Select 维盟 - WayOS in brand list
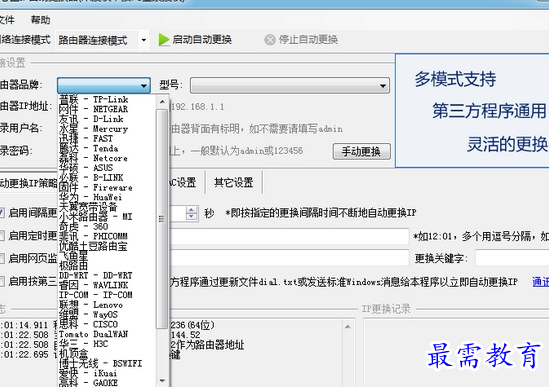This screenshot has width=549, height=387. point(106,315)
